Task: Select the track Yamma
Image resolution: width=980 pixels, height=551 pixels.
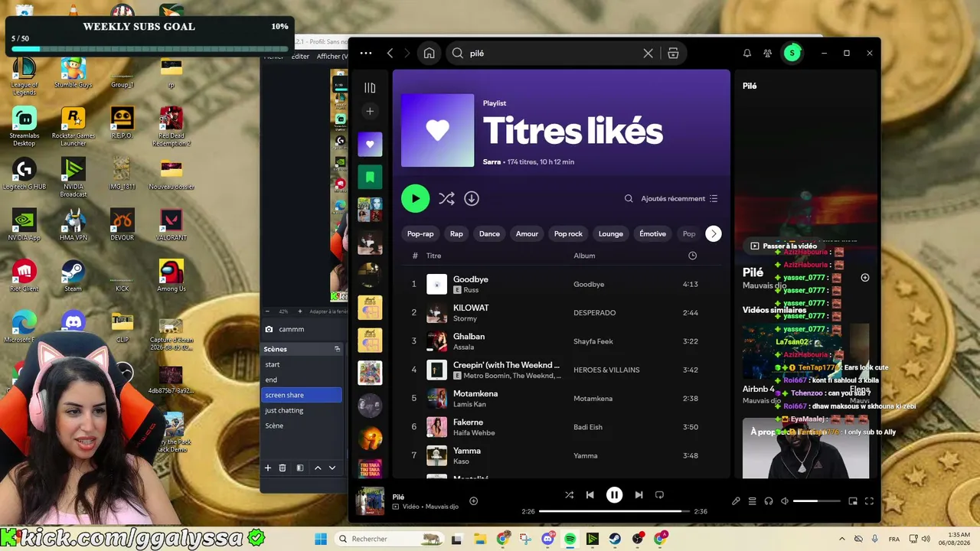Action: [561, 455]
